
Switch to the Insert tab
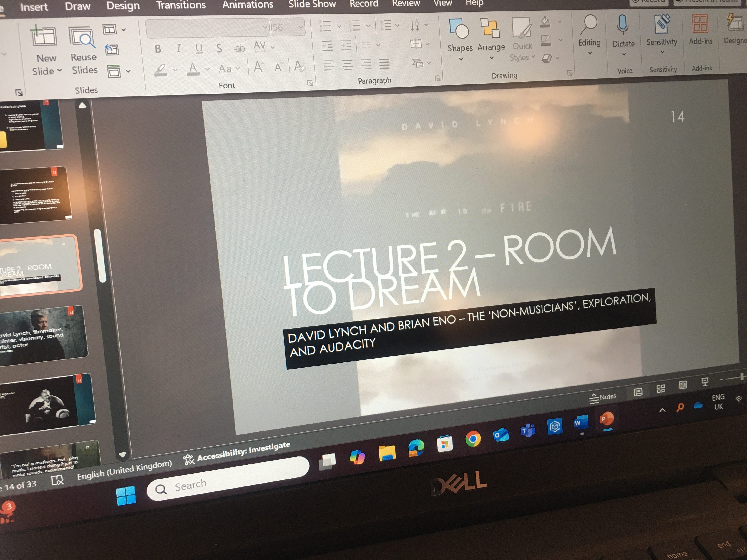(34, 7)
